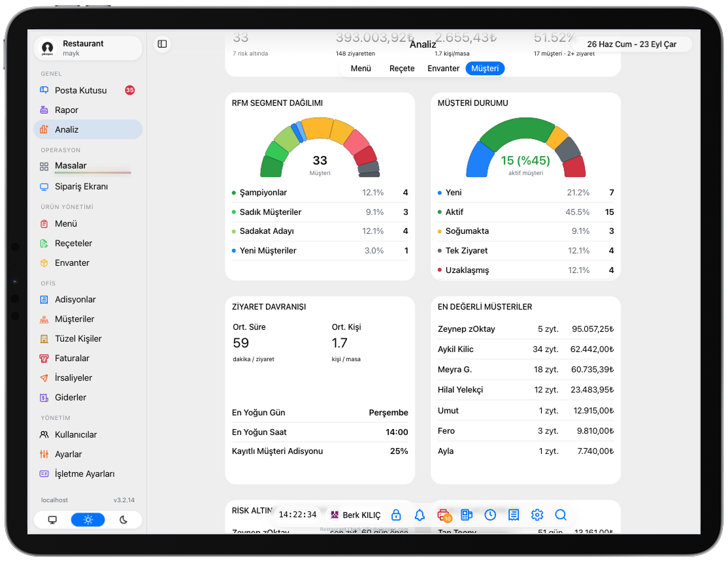Open the clock history icon in toolbar

490,515
